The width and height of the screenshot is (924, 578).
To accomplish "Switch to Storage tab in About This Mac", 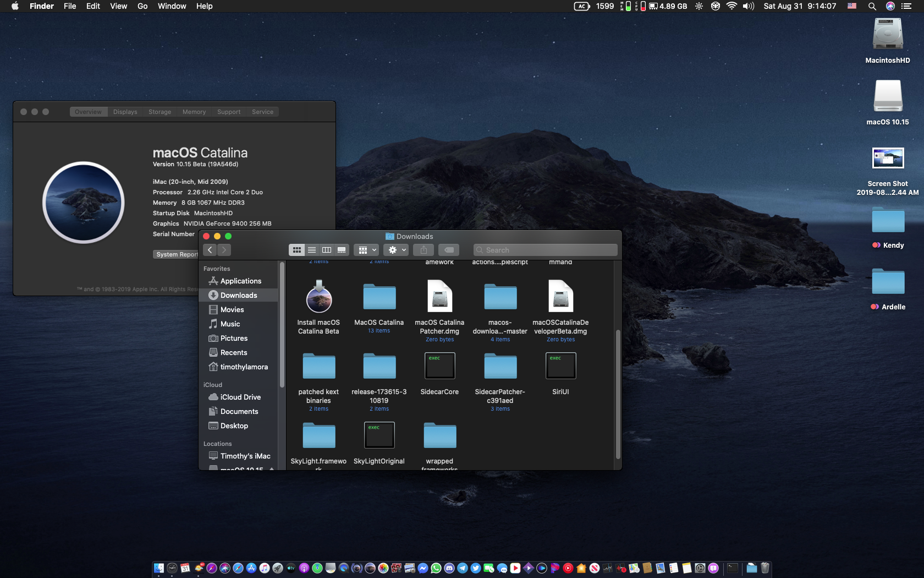I will 159,112.
